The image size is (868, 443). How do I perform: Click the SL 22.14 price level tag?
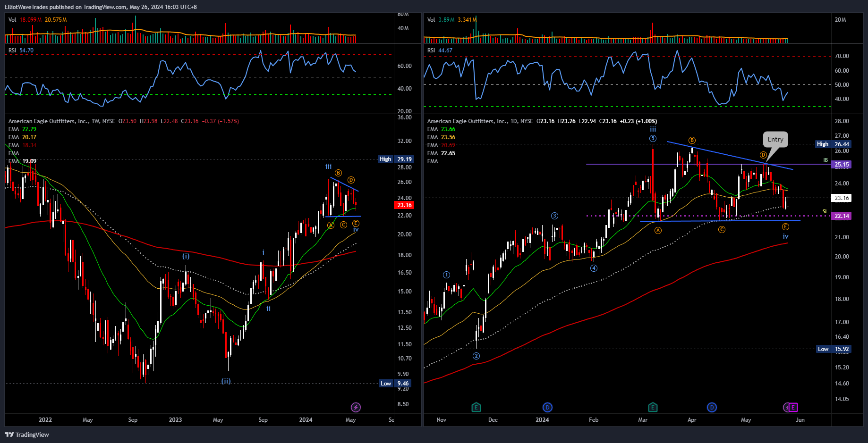pyautogui.click(x=842, y=216)
